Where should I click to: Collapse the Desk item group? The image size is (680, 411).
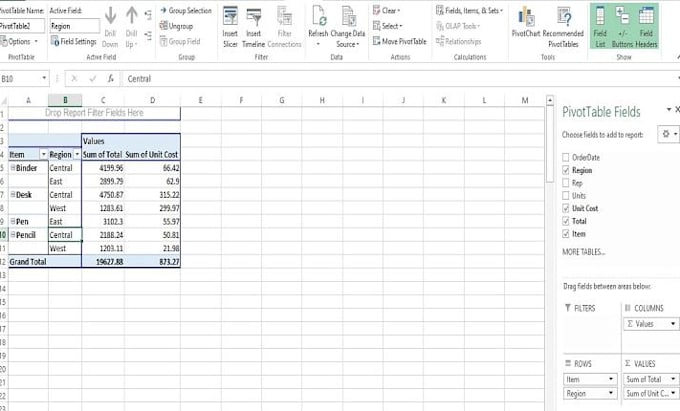13,194
